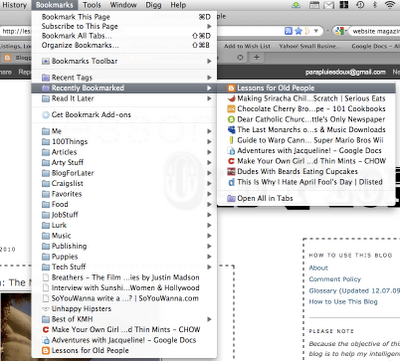Open the Digg menu
This screenshot has height=361, width=400.
tap(153, 5)
